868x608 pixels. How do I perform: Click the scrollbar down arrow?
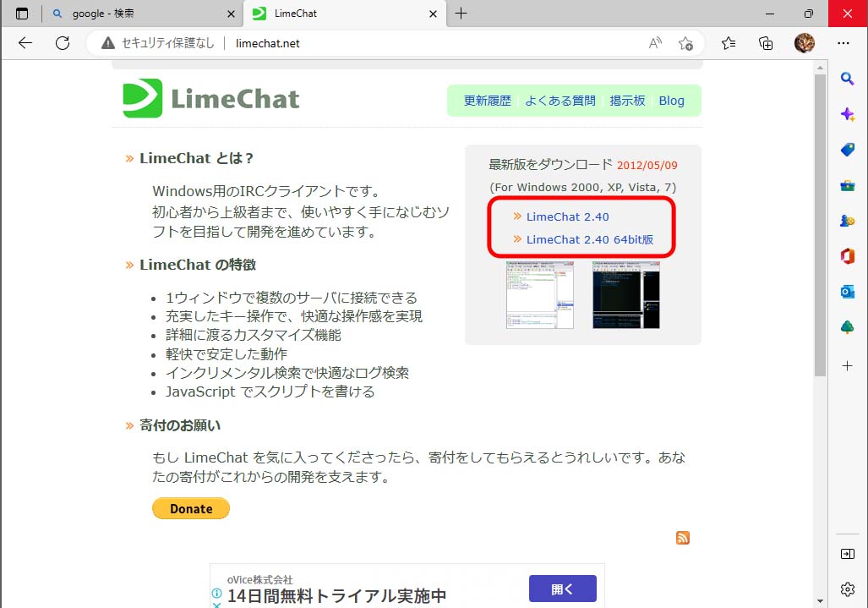[820, 600]
